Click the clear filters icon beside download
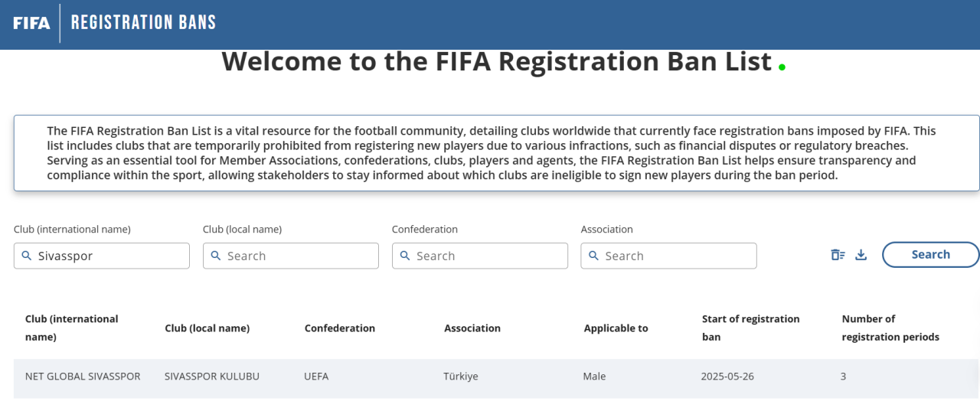Screen dimensions: 980x411 (838, 255)
